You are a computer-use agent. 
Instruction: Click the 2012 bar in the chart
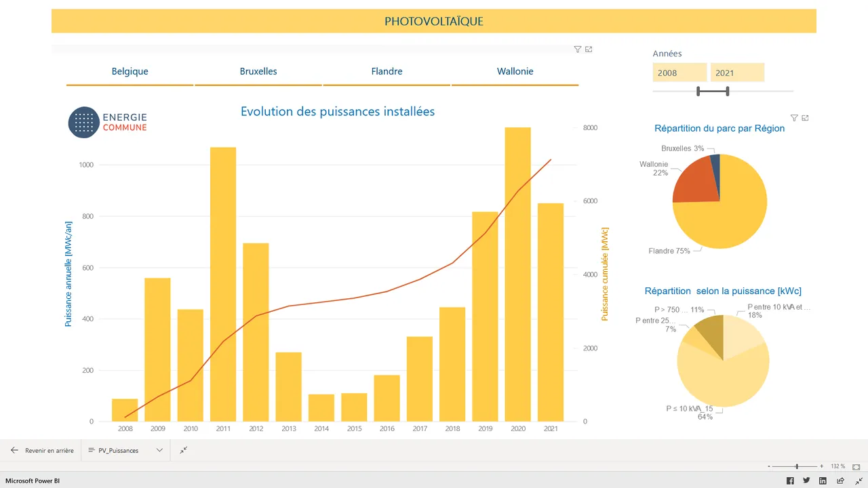click(x=256, y=332)
